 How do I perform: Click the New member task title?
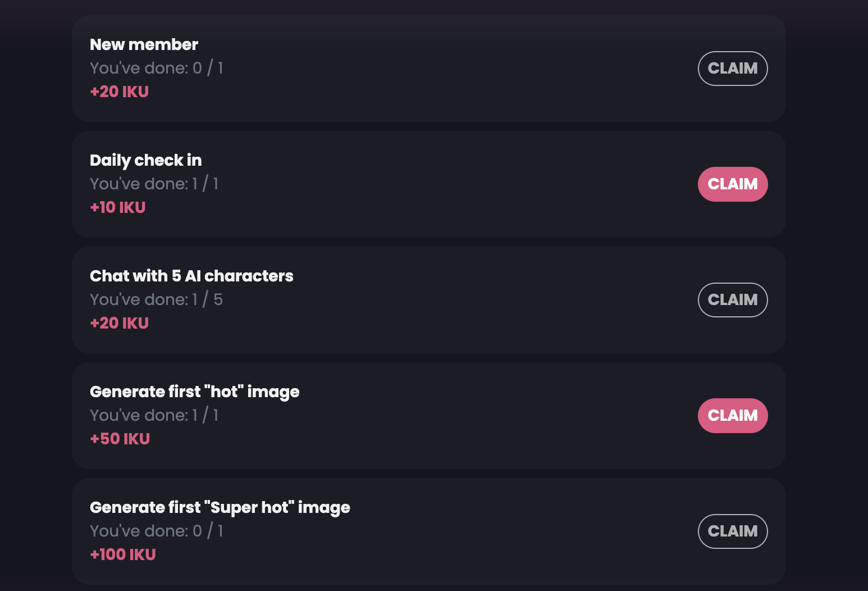[144, 44]
